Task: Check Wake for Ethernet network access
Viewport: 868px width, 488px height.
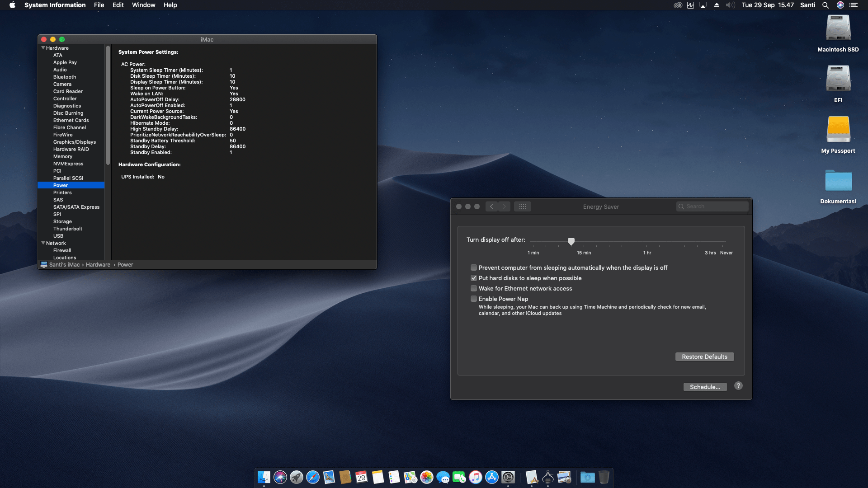Action: (x=474, y=288)
